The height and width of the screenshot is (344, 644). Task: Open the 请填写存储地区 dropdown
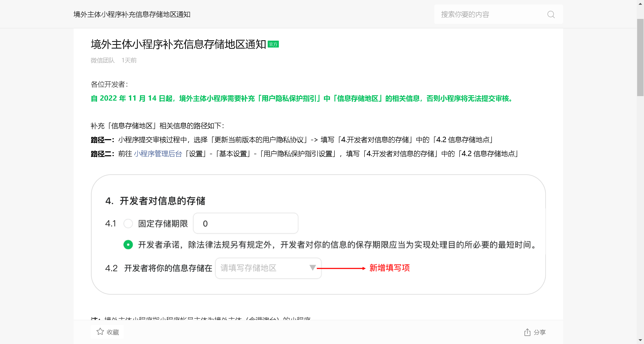tap(263, 268)
